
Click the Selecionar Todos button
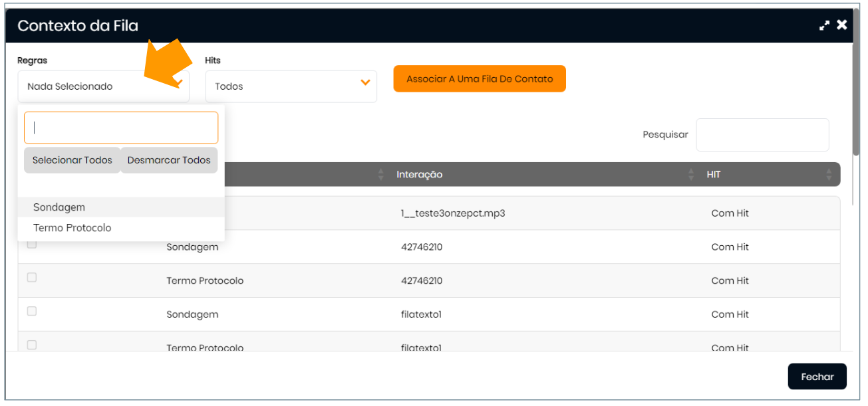(x=72, y=160)
